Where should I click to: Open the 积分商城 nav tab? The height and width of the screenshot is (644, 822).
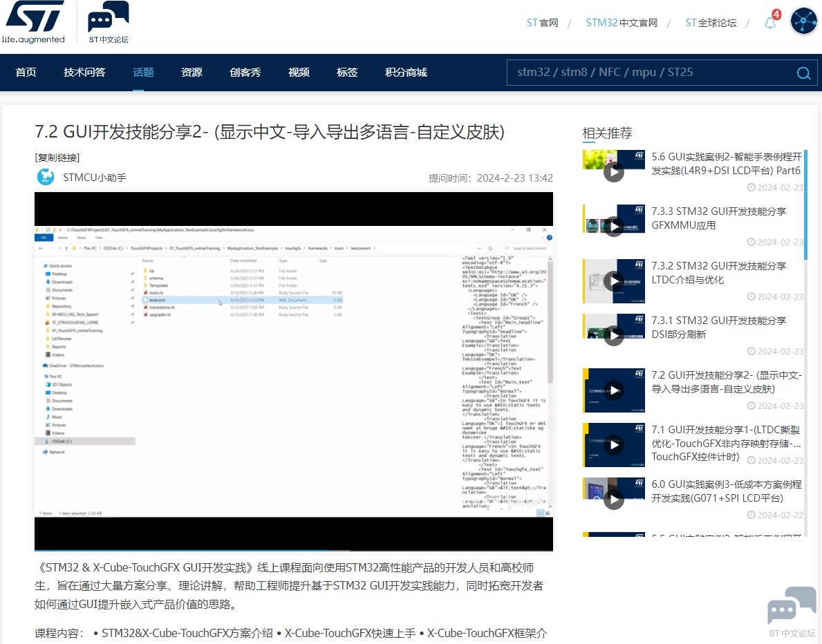[406, 73]
